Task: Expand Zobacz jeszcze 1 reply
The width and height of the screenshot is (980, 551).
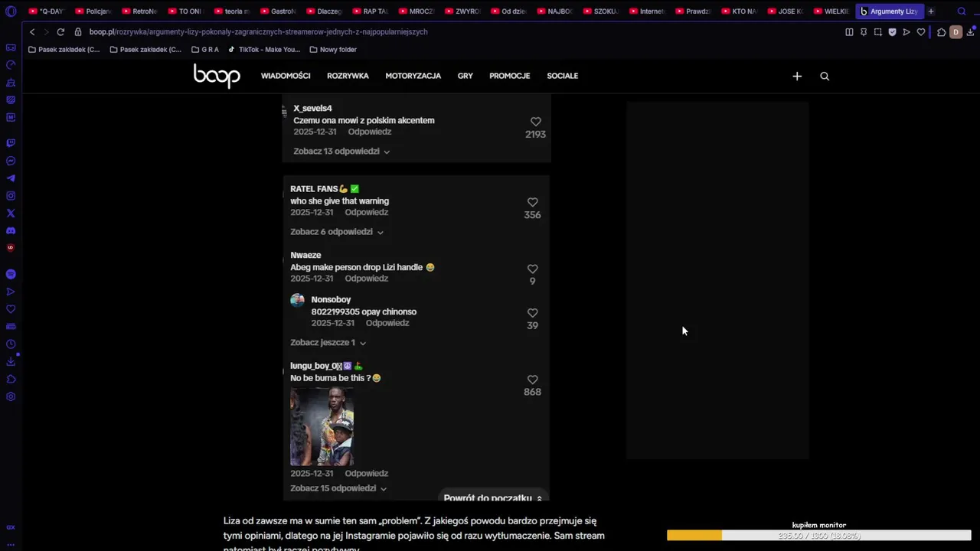Action: 328,343
